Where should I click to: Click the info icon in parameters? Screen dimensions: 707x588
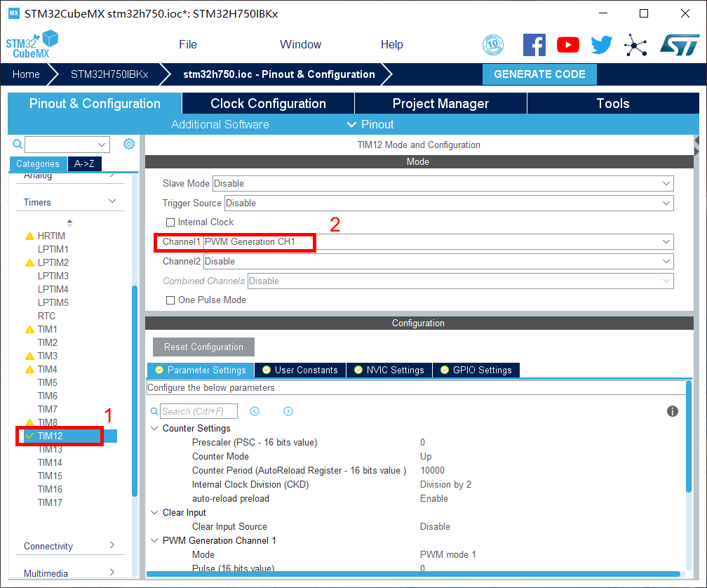tap(672, 411)
